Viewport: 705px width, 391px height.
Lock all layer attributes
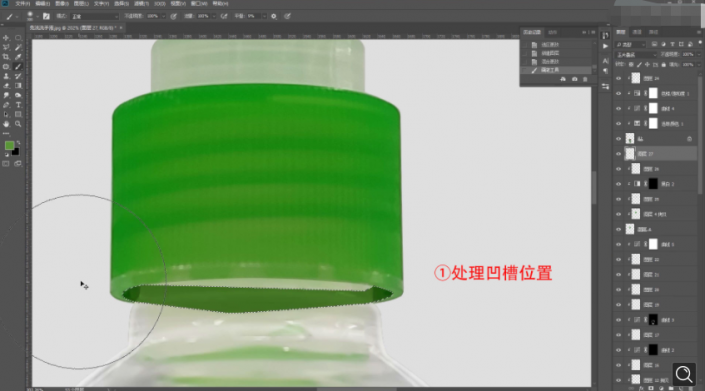click(x=664, y=65)
